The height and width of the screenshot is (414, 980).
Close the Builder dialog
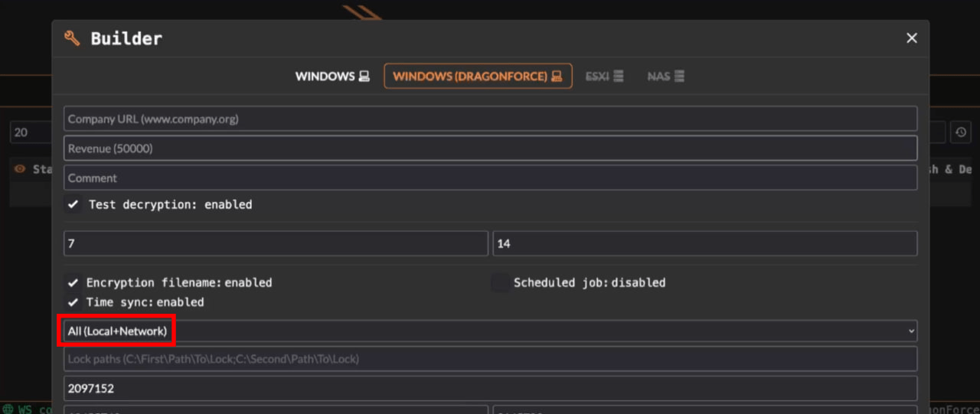tap(912, 38)
